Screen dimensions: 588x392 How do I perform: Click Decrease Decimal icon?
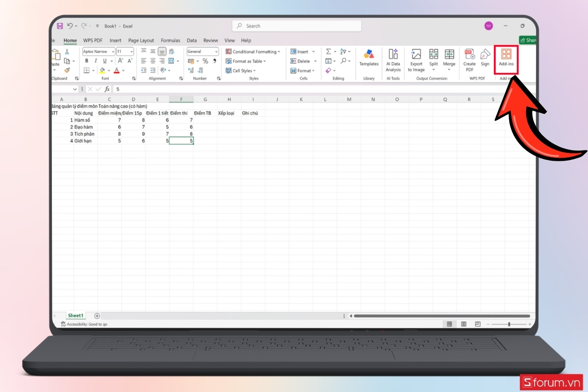tap(200, 71)
